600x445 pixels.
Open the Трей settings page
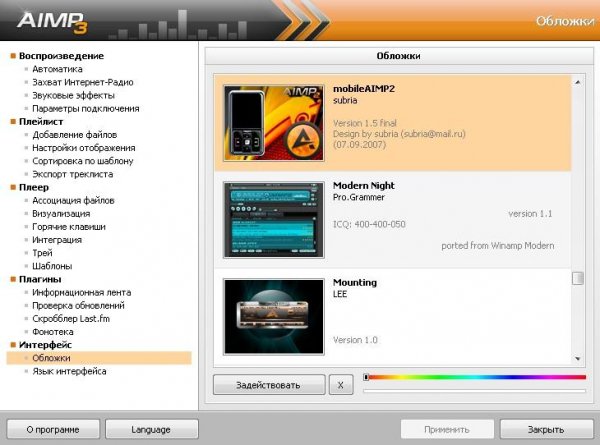(x=42, y=253)
